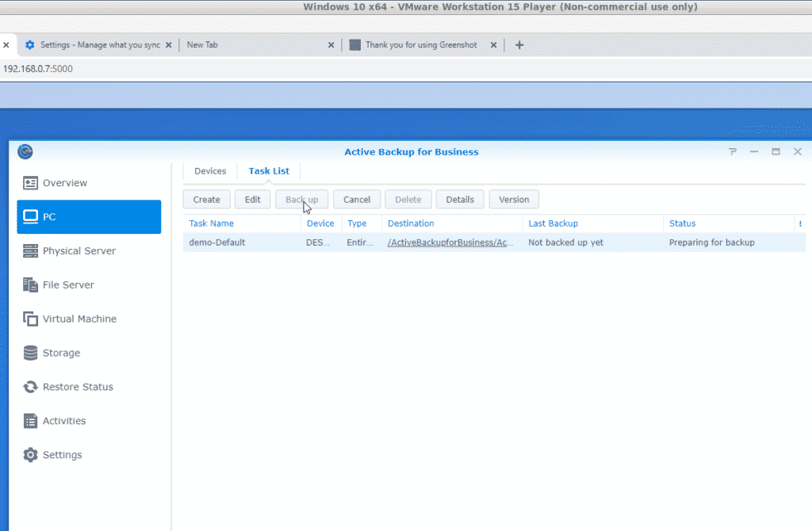Click the Edit button

(252, 200)
